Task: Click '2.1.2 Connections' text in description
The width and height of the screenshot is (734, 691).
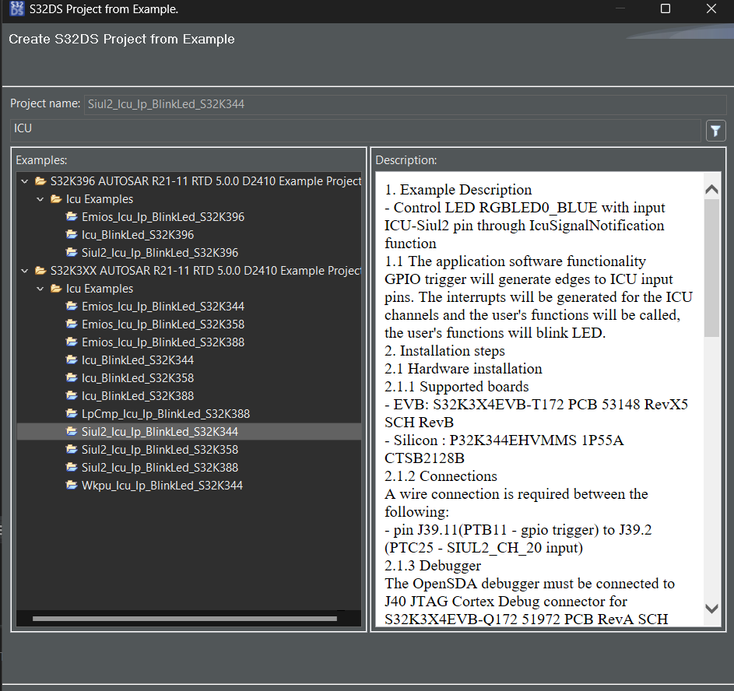Action: coord(440,476)
